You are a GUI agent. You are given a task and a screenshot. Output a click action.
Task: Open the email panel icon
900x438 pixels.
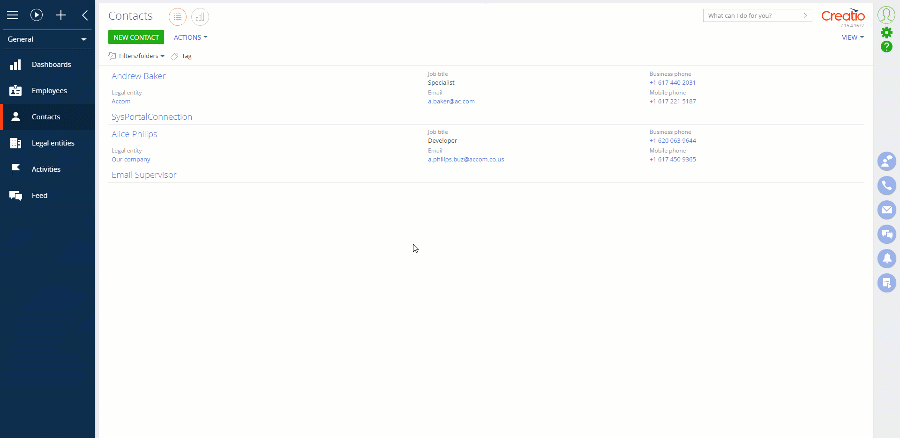coord(886,210)
